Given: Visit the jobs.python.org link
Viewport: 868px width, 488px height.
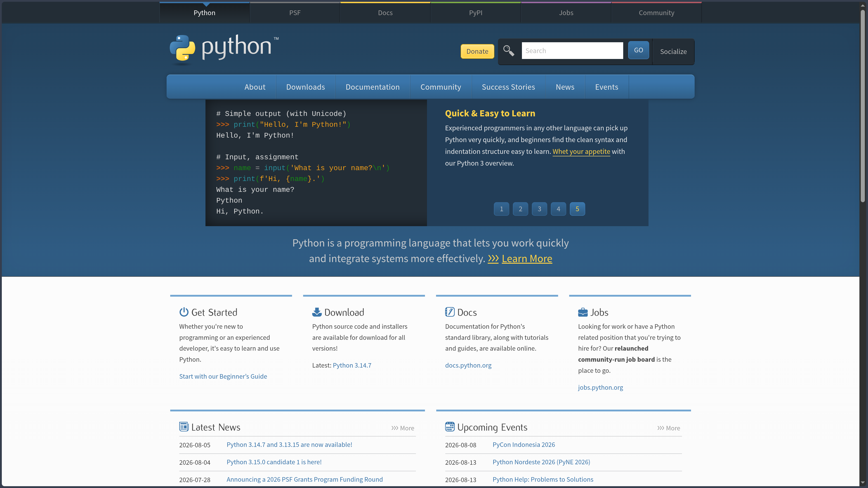Looking at the screenshot, I should (600, 387).
